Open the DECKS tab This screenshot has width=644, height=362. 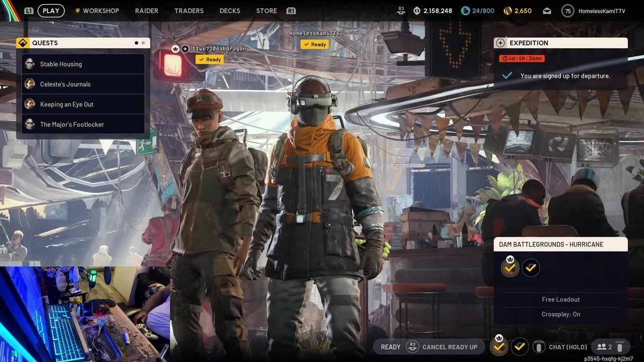230,11
